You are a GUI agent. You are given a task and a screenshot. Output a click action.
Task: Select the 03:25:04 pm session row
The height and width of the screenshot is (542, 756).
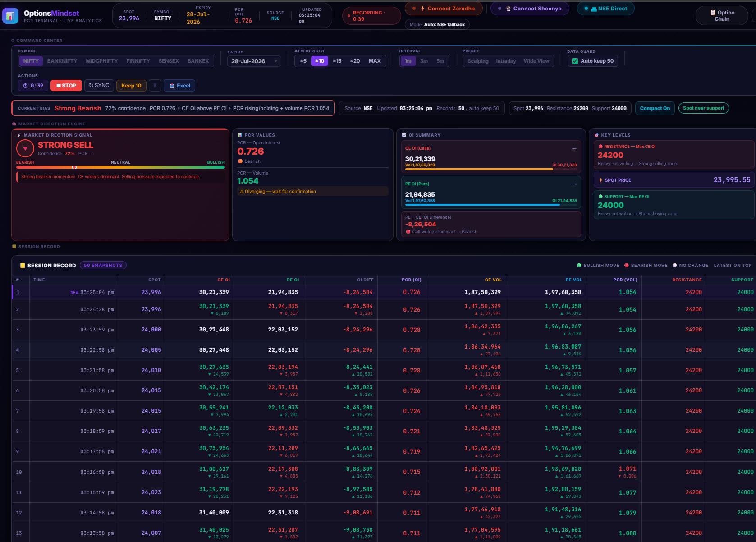click(384, 292)
